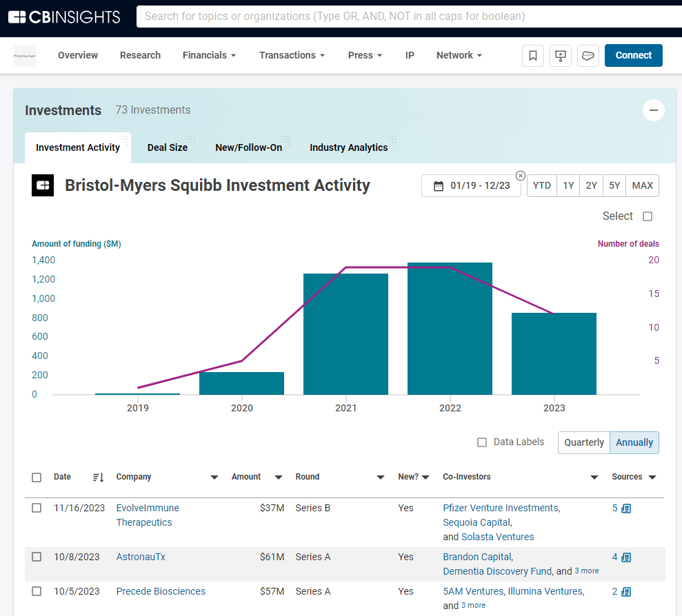
Task: Click the presentation export icon
Action: 560,56
